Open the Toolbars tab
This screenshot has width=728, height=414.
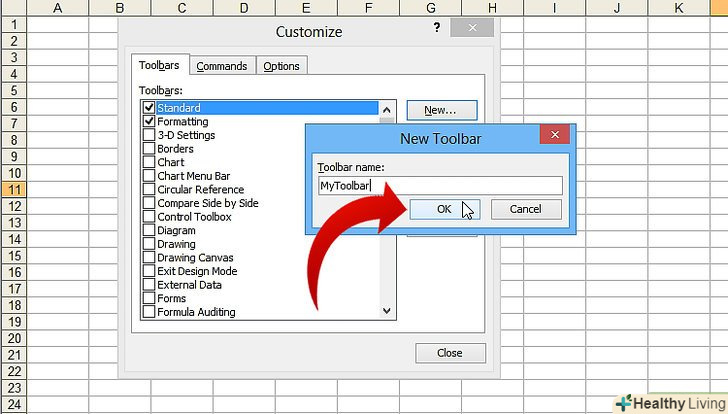[159, 66]
